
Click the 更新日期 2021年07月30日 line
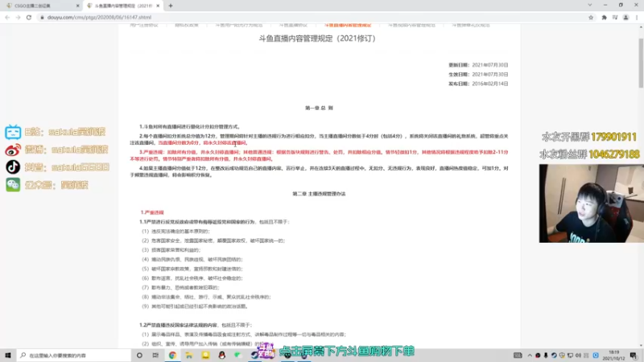[x=478, y=65]
